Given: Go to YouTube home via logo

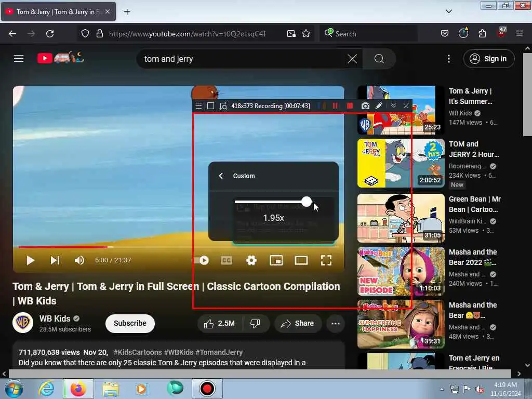Looking at the screenshot, I should point(60,58).
